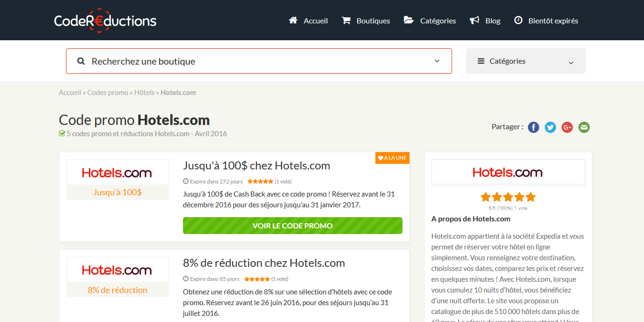Click the 5/5 (100%) 1 vote text

pos(508,208)
